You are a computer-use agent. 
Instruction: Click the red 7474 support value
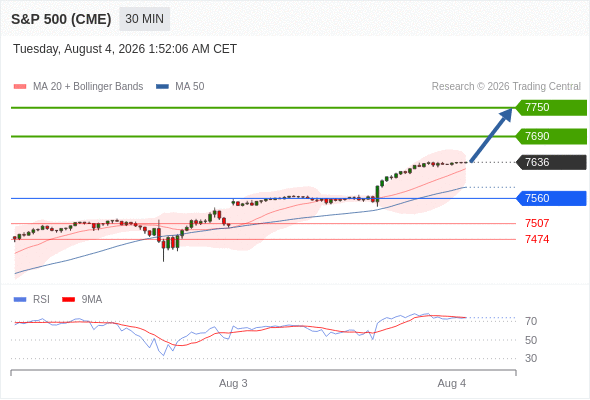537,239
